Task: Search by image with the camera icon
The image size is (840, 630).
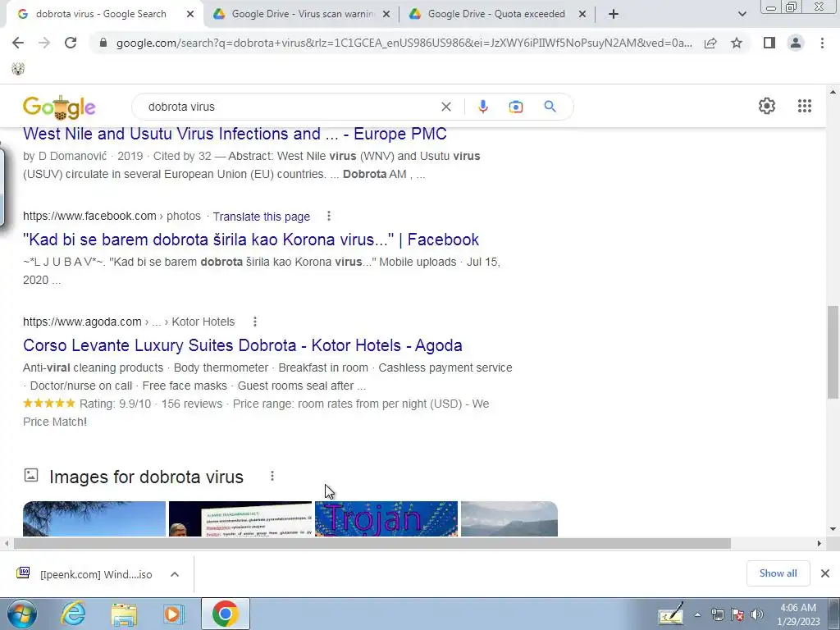Action: tap(515, 107)
